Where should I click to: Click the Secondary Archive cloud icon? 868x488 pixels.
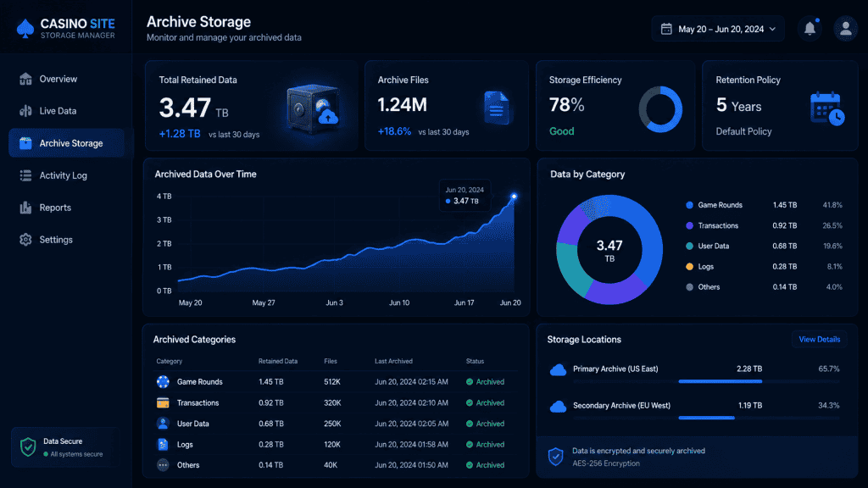[558, 407]
